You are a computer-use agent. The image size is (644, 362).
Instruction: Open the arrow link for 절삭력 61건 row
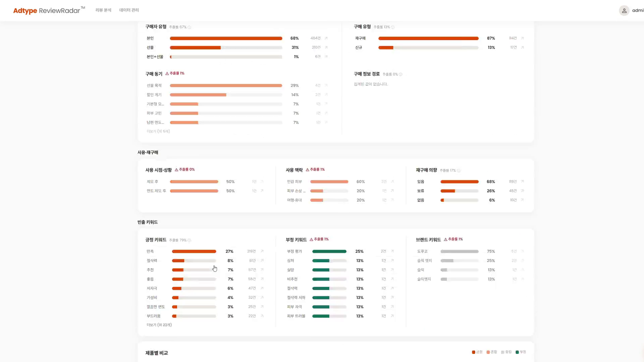tap(262, 260)
